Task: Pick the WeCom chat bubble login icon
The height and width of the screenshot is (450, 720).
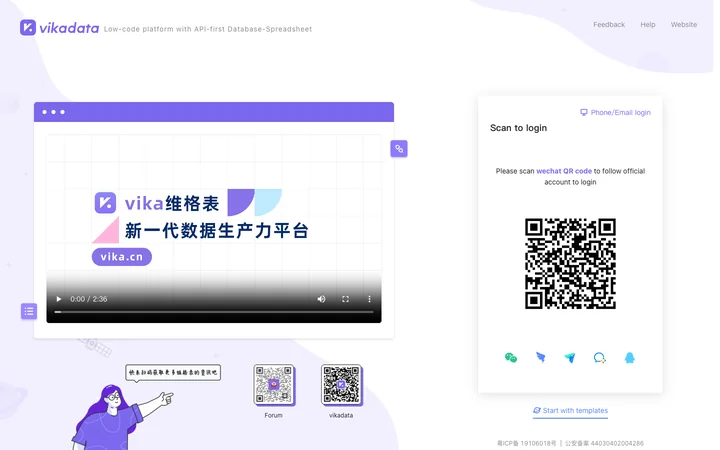Action: 599,358
